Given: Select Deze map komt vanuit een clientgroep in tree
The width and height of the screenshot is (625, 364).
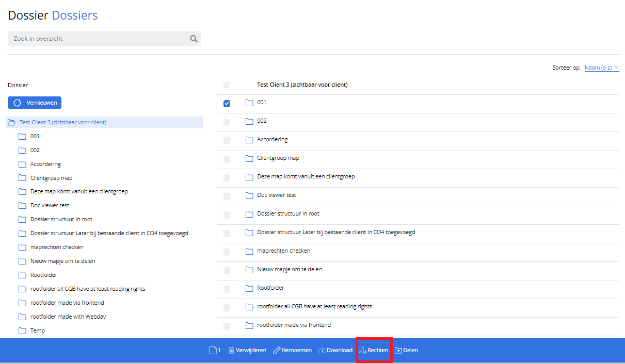Looking at the screenshot, I should 79,192.
